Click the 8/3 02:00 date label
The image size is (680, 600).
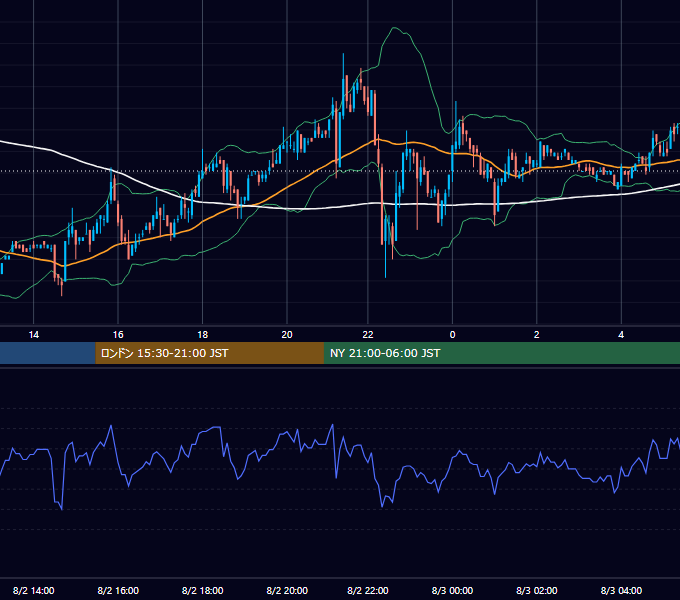(536, 590)
